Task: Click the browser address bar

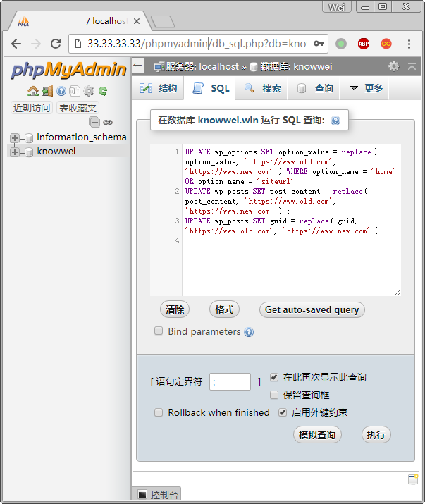Action: [198, 44]
